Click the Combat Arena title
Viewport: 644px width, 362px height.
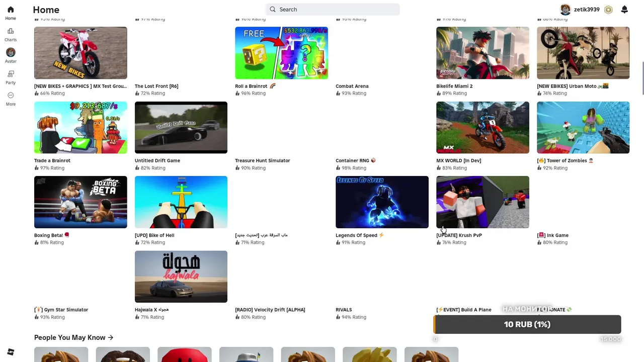pos(352,86)
